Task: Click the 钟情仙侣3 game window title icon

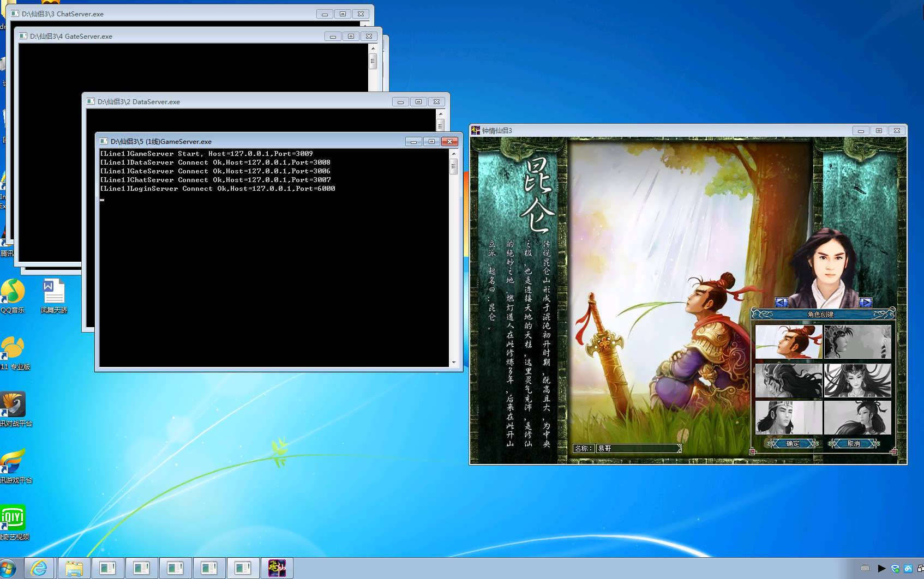Action: [476, 130]
